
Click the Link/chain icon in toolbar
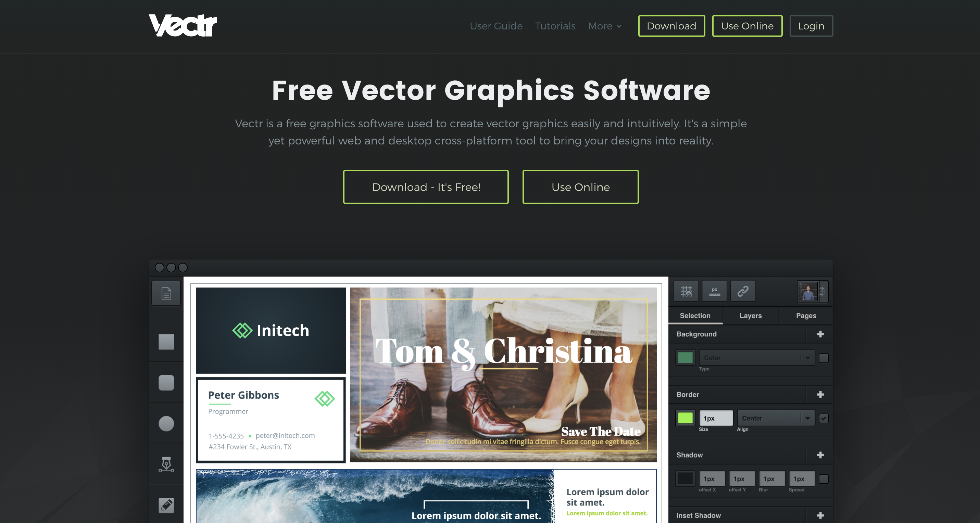tap(741, 291)
